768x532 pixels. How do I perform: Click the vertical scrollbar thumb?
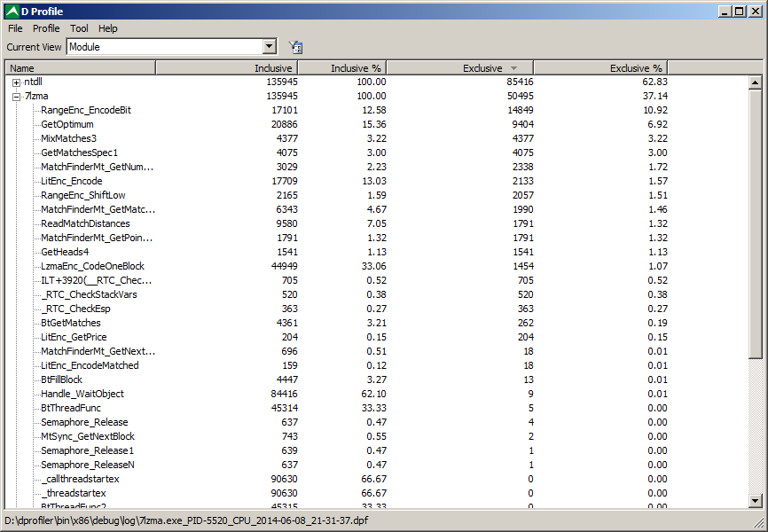[756, 223]
